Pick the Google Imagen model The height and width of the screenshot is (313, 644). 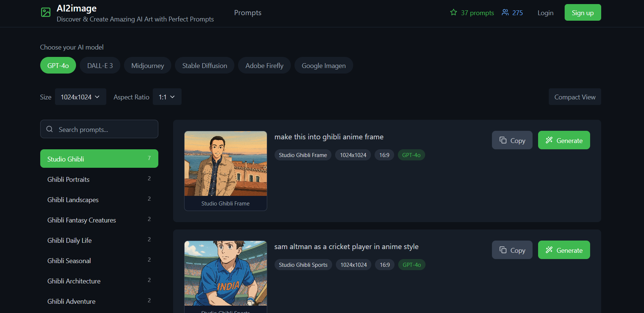324,65
